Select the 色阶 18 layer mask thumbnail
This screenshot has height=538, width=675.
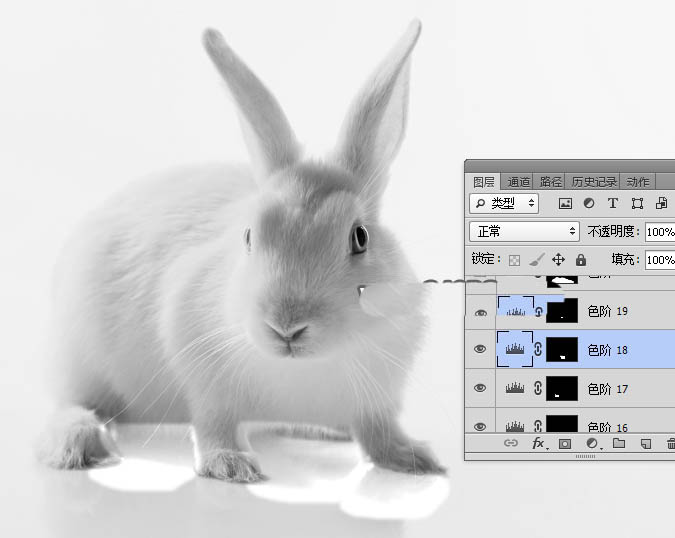[x=563, y=349]
